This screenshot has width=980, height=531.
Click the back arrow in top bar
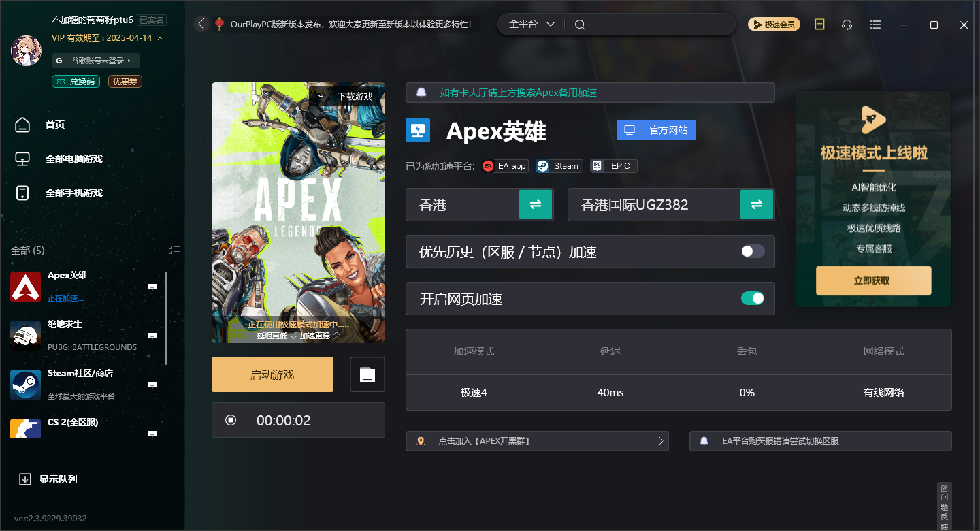(201, 24)
